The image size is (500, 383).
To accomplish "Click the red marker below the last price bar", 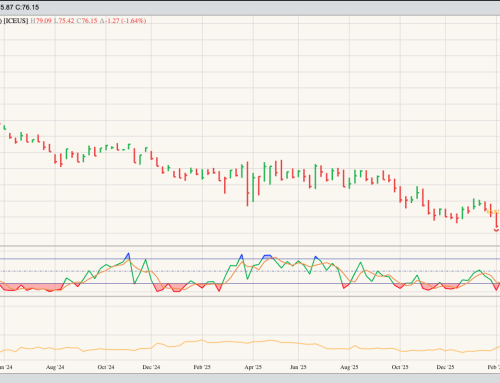I will coord(496,230).
